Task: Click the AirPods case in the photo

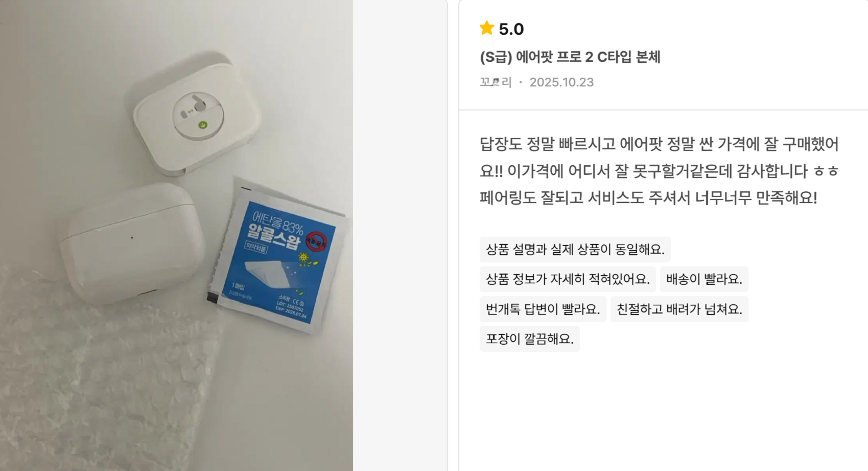Action: click(132, 243)
